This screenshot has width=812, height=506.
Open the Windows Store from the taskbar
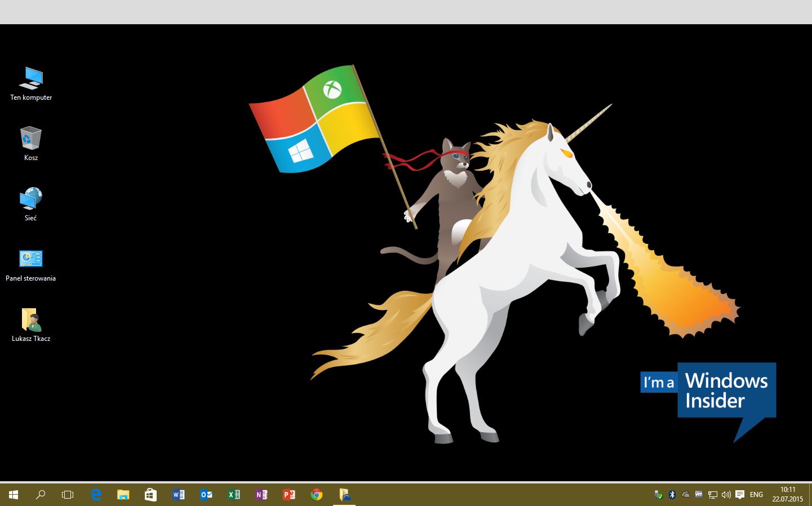click(150, 495)
